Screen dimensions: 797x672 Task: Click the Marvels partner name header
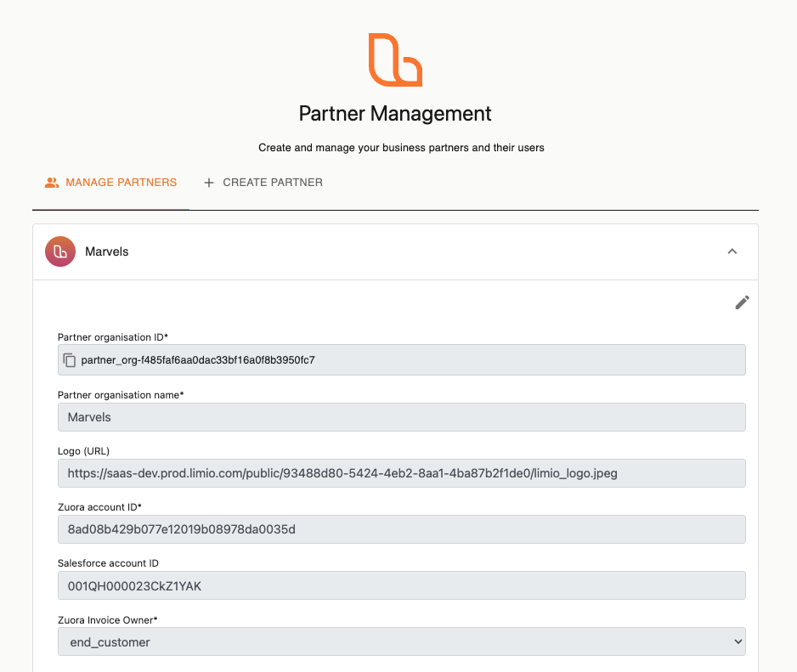[x=107, y=251]
